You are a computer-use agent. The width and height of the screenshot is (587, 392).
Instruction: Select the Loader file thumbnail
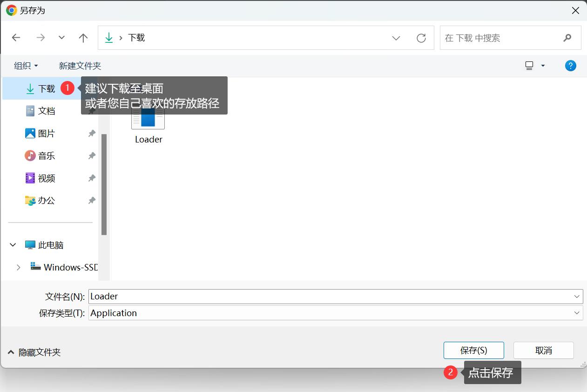click(148, 118)
